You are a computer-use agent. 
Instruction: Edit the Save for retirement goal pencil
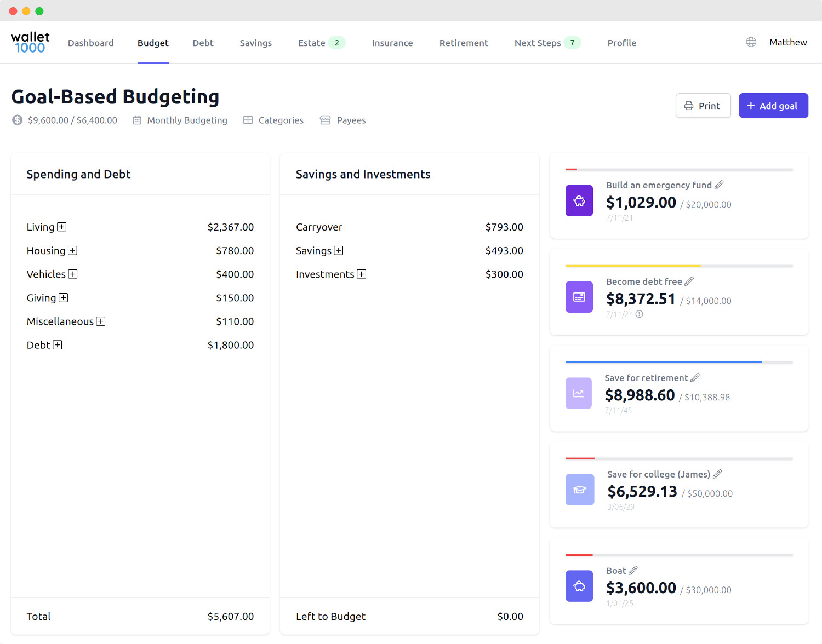(x=695, y=378)
